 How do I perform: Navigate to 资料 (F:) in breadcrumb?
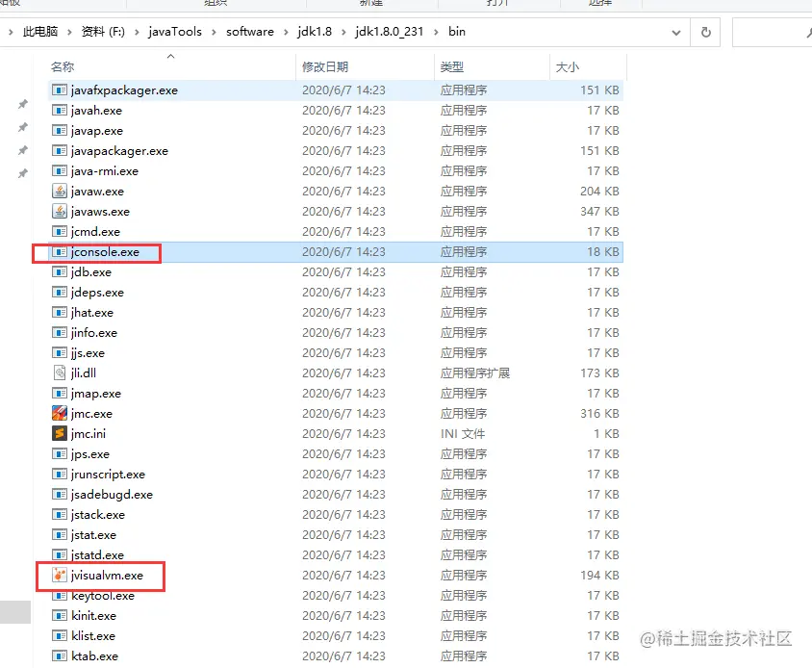coord(103,32)
